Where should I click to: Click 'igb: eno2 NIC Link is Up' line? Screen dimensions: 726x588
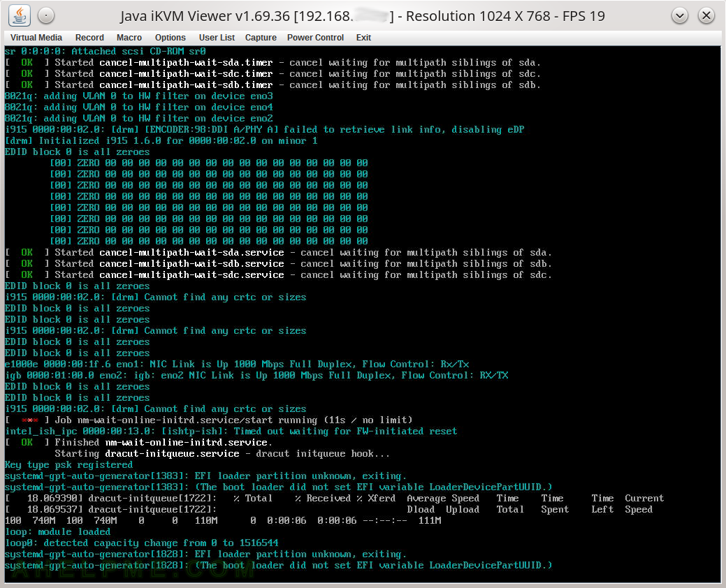click(x=256, y=375)
